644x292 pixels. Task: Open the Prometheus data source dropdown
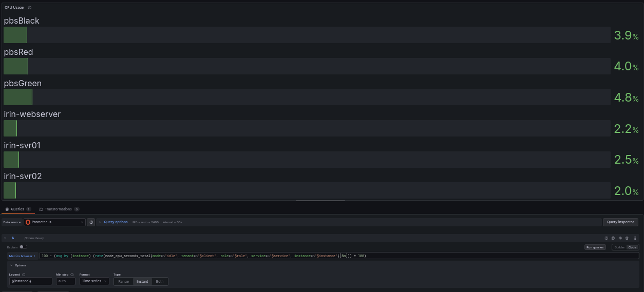pos(54,222)
